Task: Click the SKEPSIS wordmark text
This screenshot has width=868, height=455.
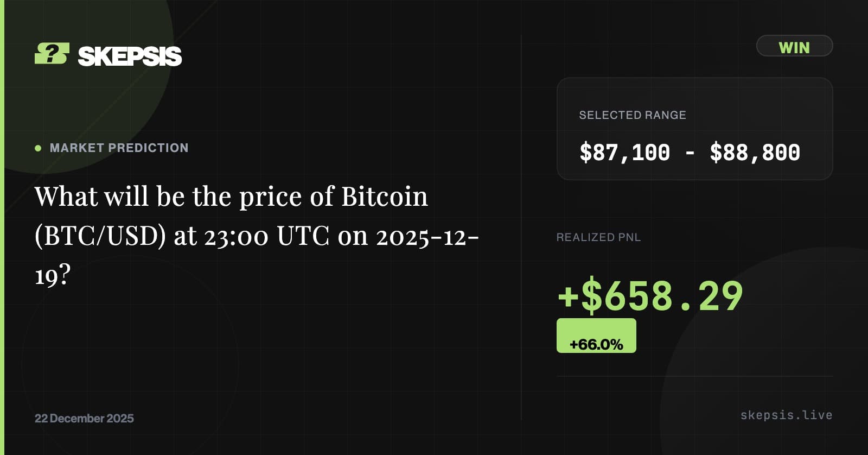Action: [x=130, y=56]
